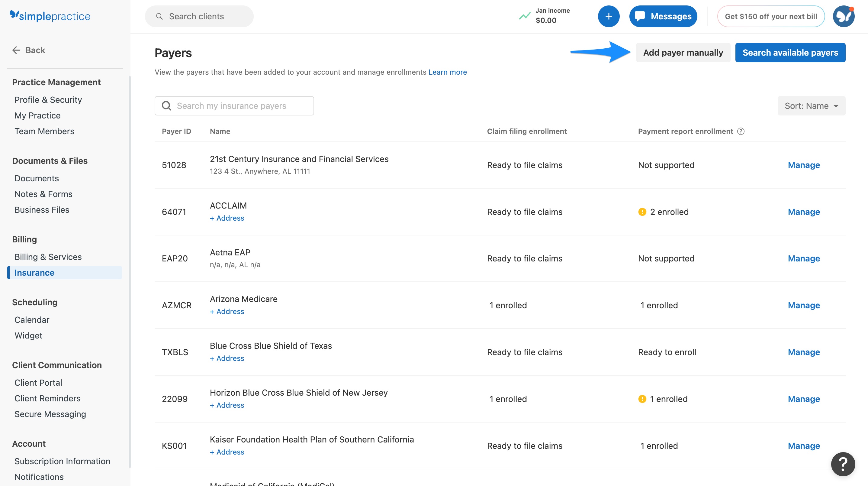Open Messages from the top bar
Screen dimensions: 868x486
click(x=663, y=16)
